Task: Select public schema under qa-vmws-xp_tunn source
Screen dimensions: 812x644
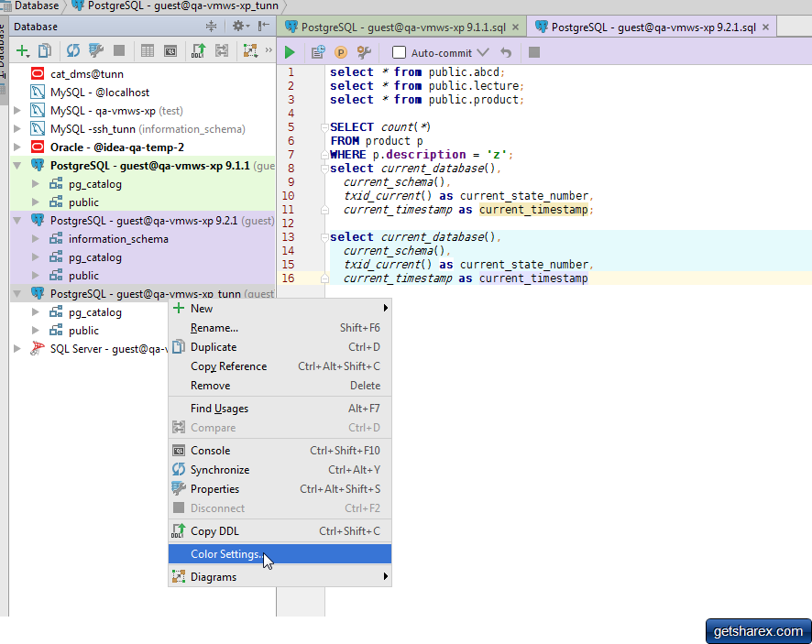Action: click(83, 331)
